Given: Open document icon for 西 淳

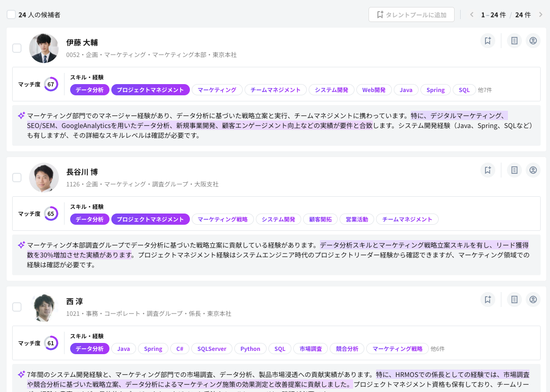Looking at the screenshot, I should (514, 299).
